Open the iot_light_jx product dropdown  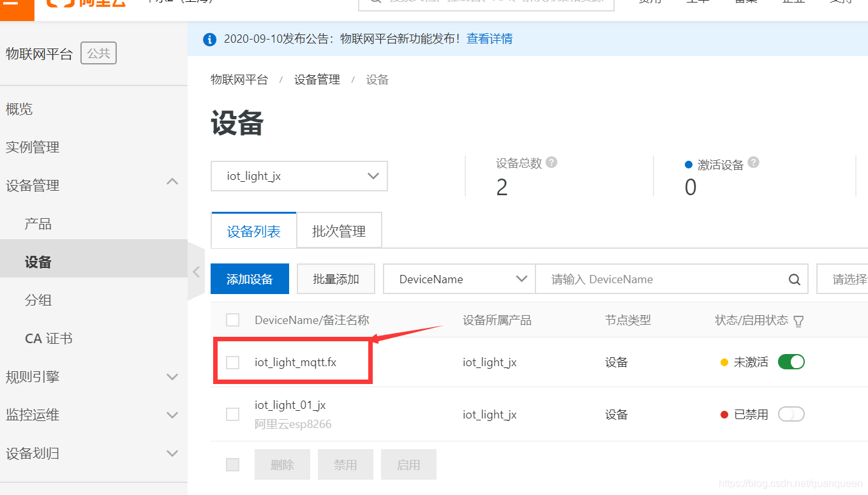299,176
